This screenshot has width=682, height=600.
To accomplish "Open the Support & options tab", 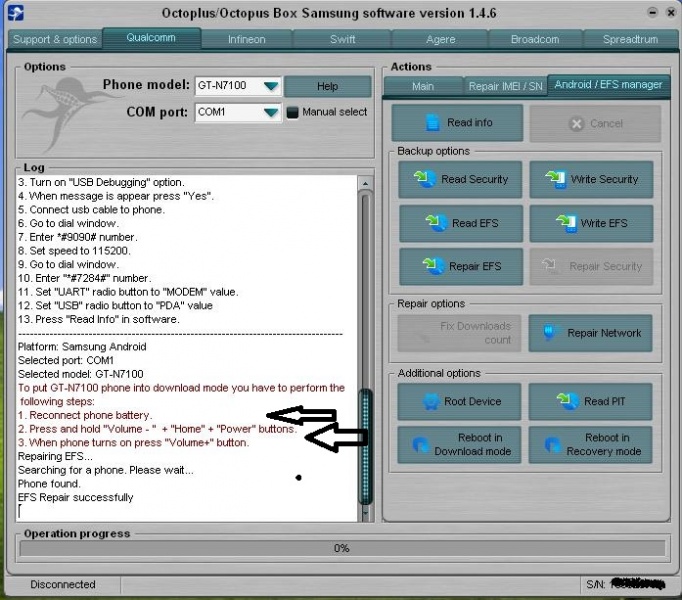I will pyautogui.click(x=55, y=39).
